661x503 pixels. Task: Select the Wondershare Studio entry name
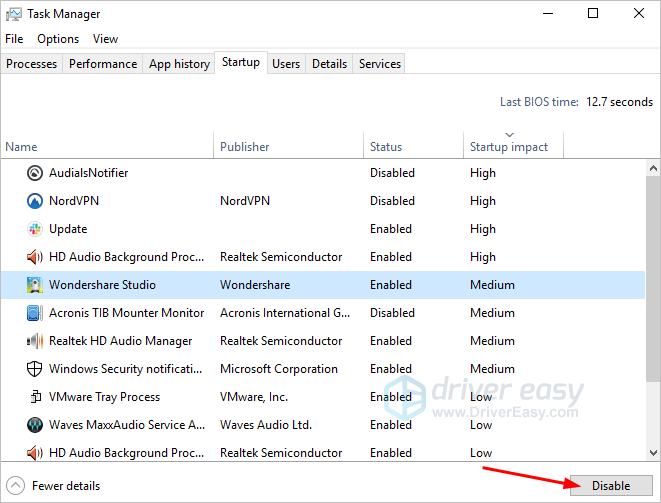(x=102, y=285)
